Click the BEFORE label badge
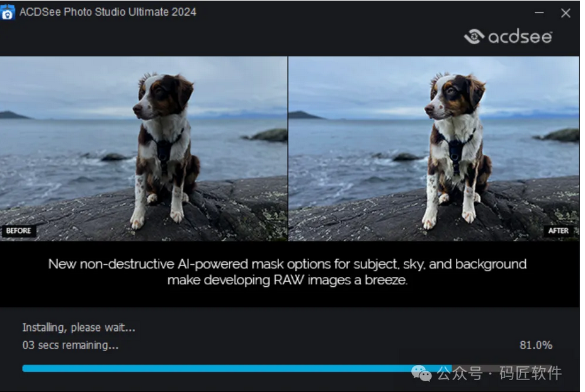Viewport: 585px width, 392px height. tap(19, 231)
